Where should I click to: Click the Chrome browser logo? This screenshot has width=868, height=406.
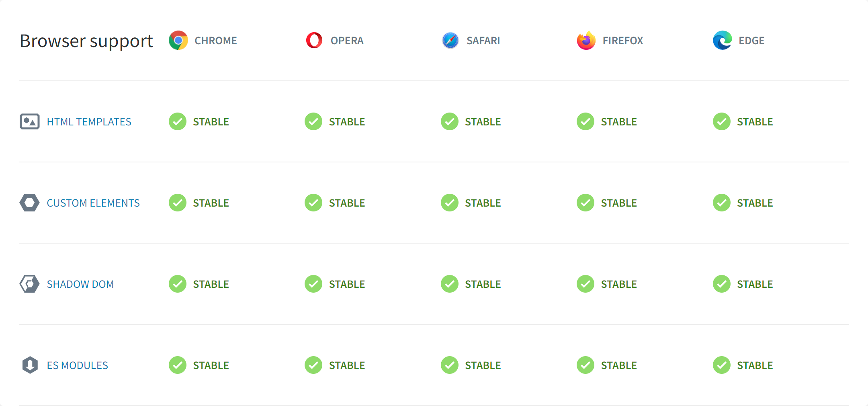pos(178,41)
